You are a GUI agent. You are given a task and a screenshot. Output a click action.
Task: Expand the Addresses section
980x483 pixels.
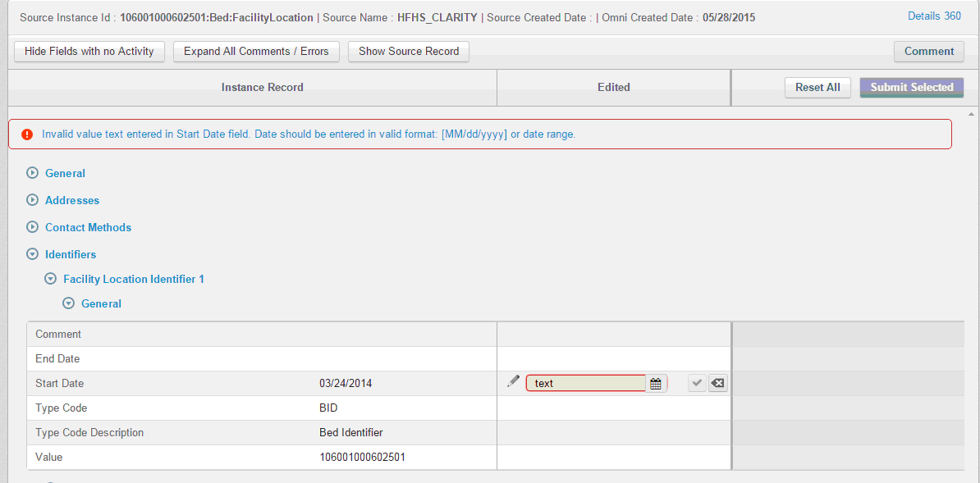coord(33,200)
